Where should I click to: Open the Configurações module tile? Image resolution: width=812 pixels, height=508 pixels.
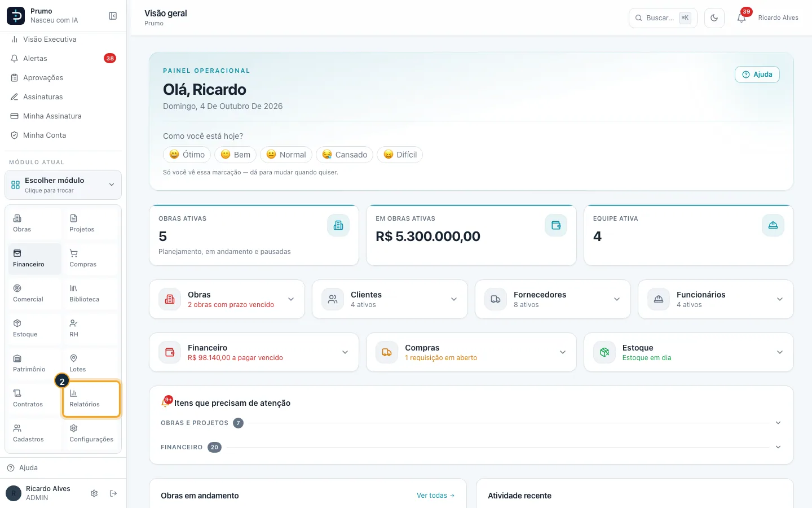[91, 433]
